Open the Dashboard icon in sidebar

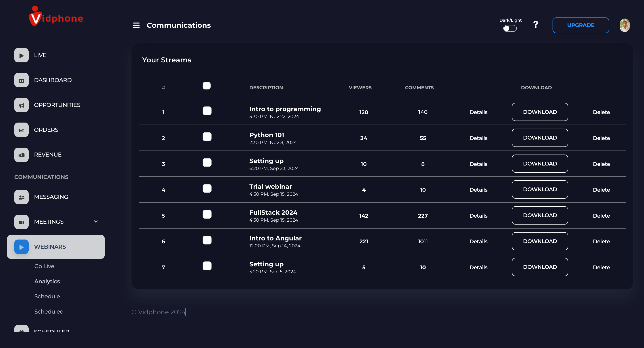(x=21, y=80)
